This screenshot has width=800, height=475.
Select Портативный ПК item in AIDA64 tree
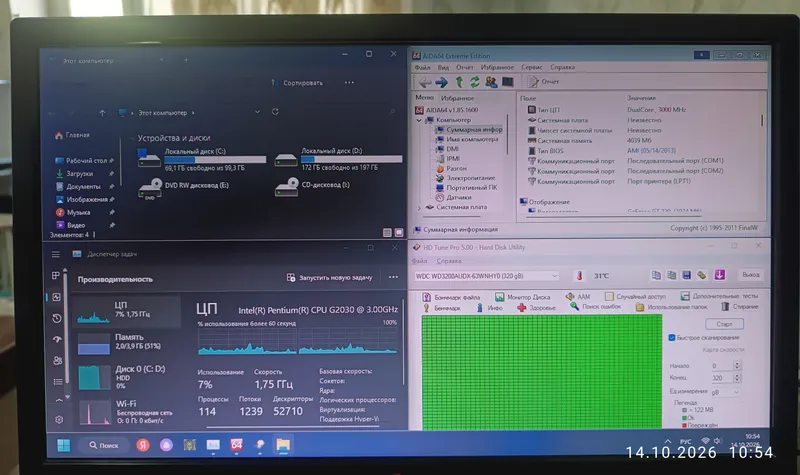coord(466,188)
